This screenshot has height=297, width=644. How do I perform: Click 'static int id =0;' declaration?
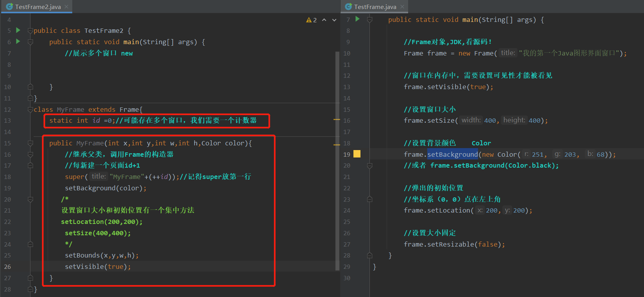point(82,120)
